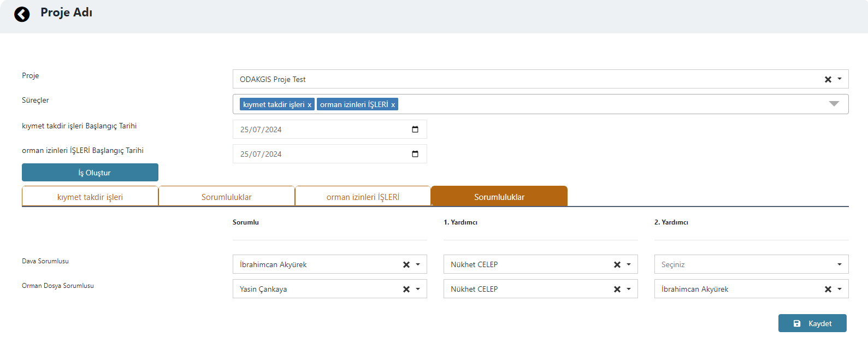Open calendar for kıymet takdir işleri date

tap(415, 129)
